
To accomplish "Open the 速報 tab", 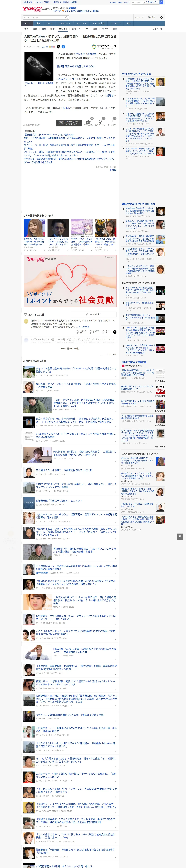I will point(38,24).
